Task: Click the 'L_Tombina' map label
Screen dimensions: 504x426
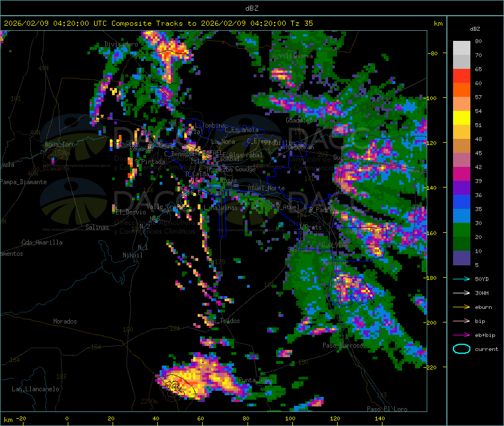Action: (x=210, y=125)
